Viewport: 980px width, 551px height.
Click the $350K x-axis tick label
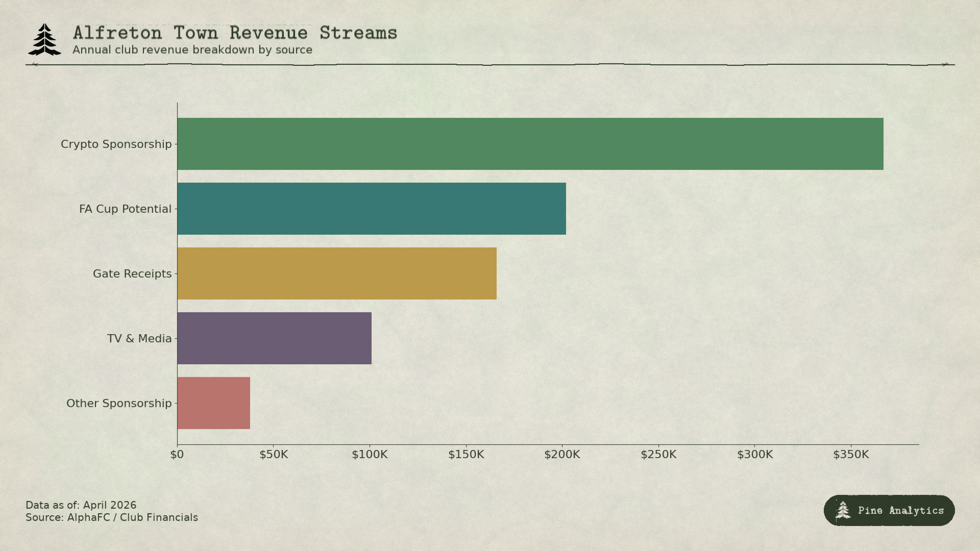[851, 455]
